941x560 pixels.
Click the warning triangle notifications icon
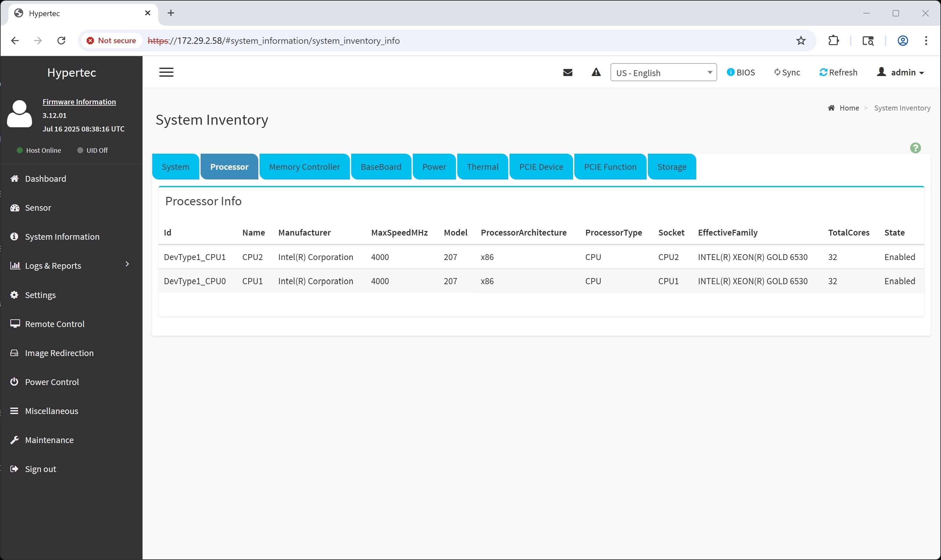click(596, 72)
